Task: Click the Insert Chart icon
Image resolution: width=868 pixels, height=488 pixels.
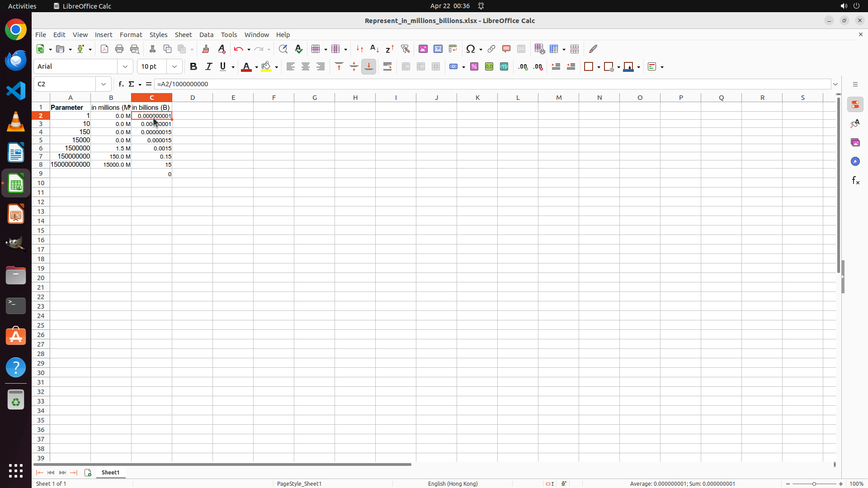Action: (438, 49)
